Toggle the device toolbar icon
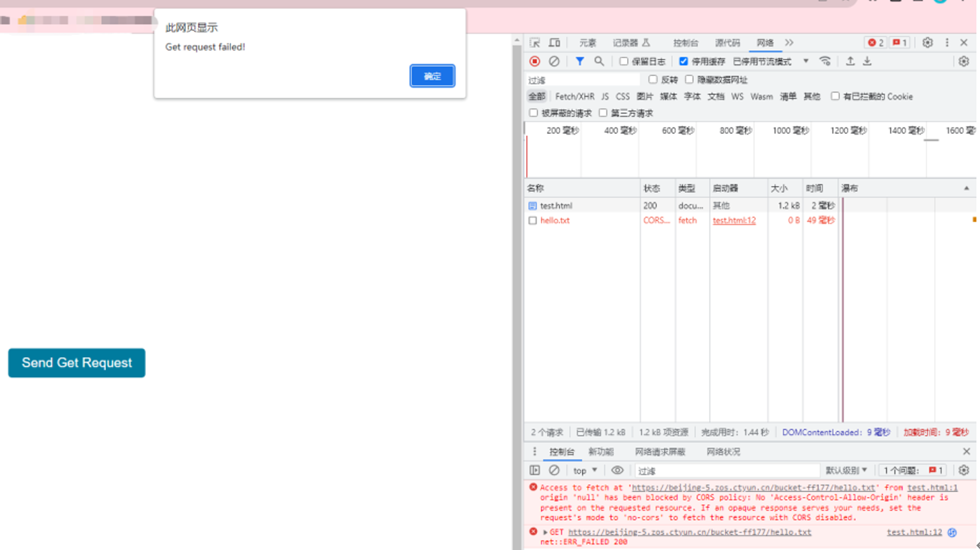The image size is (980, 550). pyautogui.click(x=554, y=43)
